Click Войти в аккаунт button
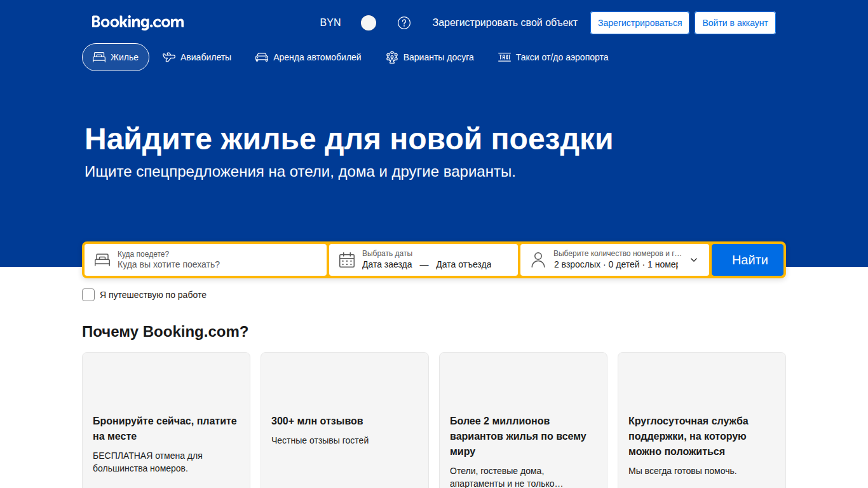Screen dimensions: 868x488 pyautogui.click(x=735, y=23)
